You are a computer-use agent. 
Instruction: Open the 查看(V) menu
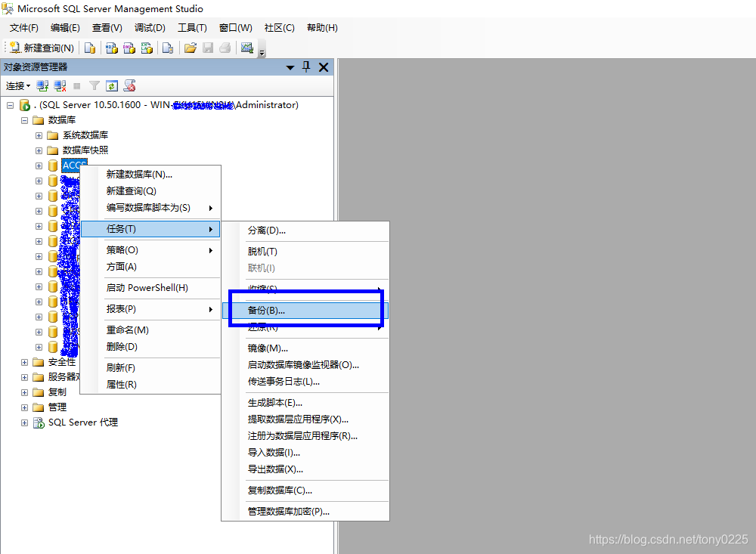pos(107,28)
